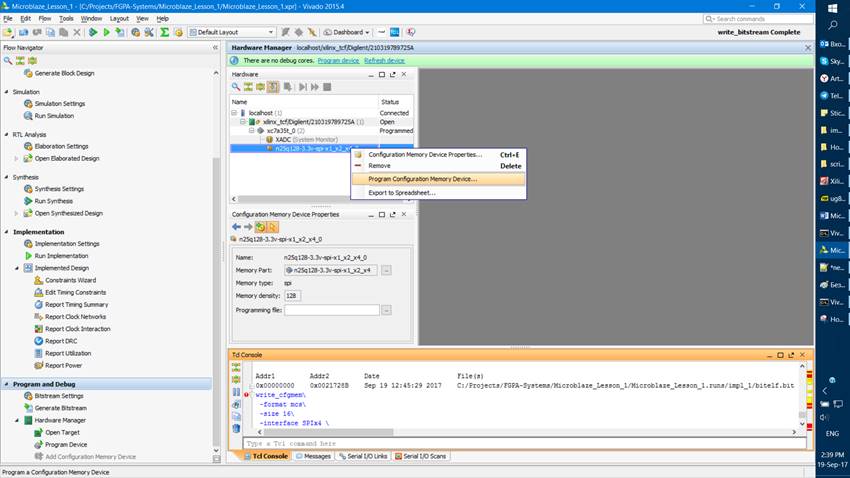Click search icon in Hardware panel toolbar
The image size is (850, 478).
click(236, 87)
